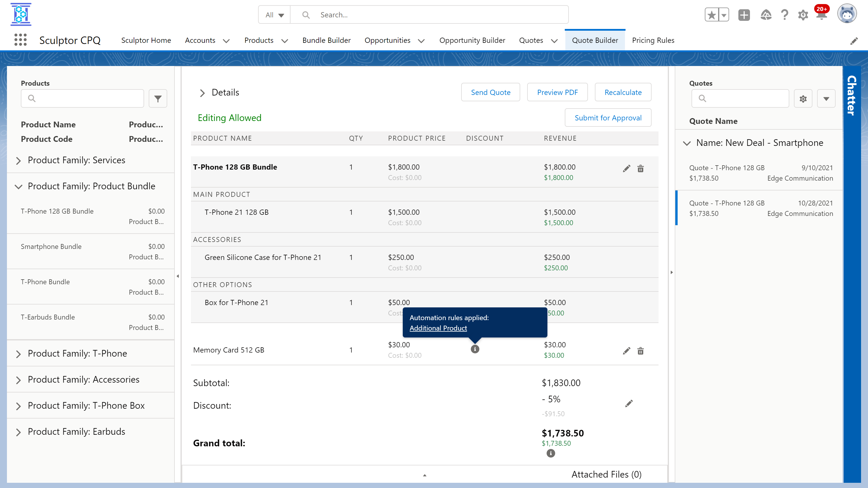Screen dimensions: 868x488
Task: Open the All search scope dropdown
Action: (274, 15)
